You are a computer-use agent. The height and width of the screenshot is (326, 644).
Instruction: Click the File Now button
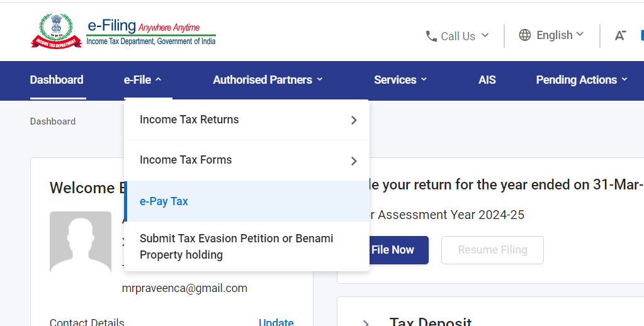pyautogui.click(x=393, y=250)
